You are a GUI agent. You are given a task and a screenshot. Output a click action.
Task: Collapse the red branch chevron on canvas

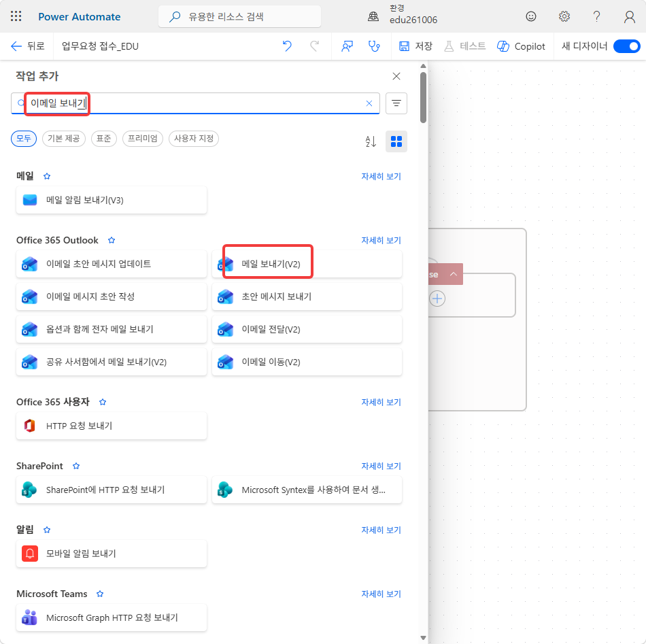453,274
